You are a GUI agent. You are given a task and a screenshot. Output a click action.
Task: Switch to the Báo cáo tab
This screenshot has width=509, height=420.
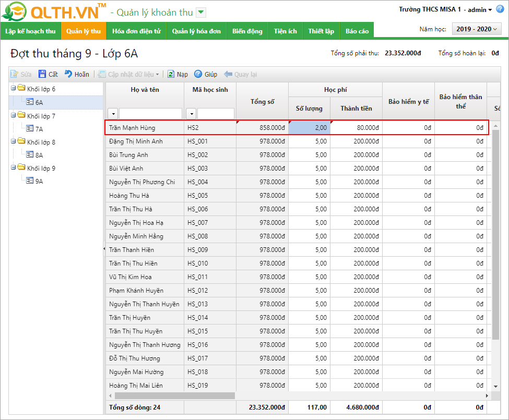click(357, 31)
